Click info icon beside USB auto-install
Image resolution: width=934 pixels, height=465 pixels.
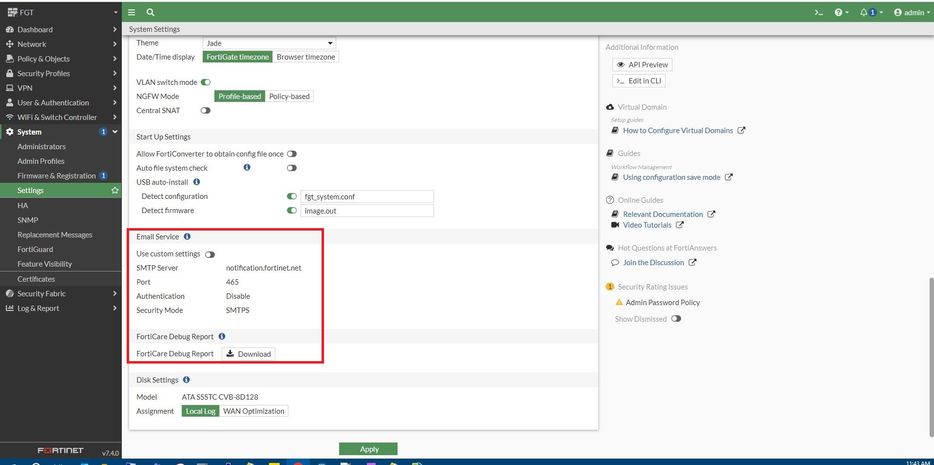click(197, 182)
